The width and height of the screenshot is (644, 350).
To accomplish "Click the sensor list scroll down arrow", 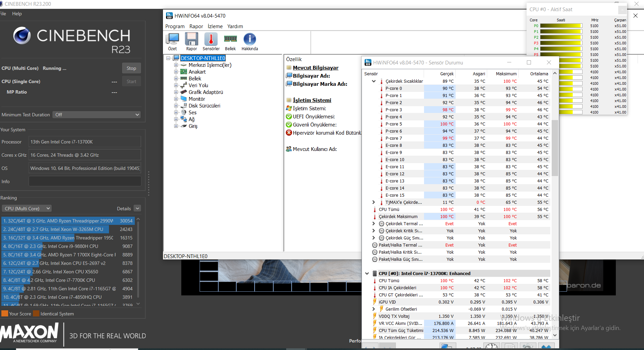I will [555, 335].
